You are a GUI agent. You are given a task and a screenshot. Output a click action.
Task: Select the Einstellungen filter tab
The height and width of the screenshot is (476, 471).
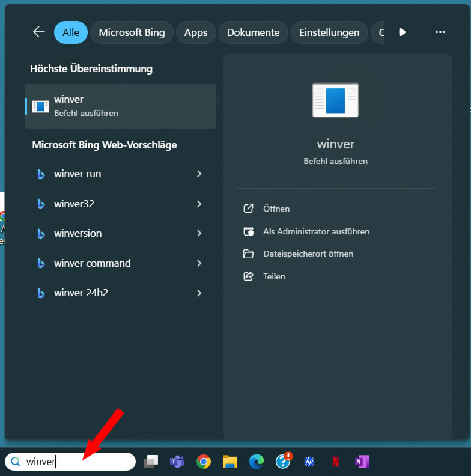pyautogui.click(x=329, y=32)
